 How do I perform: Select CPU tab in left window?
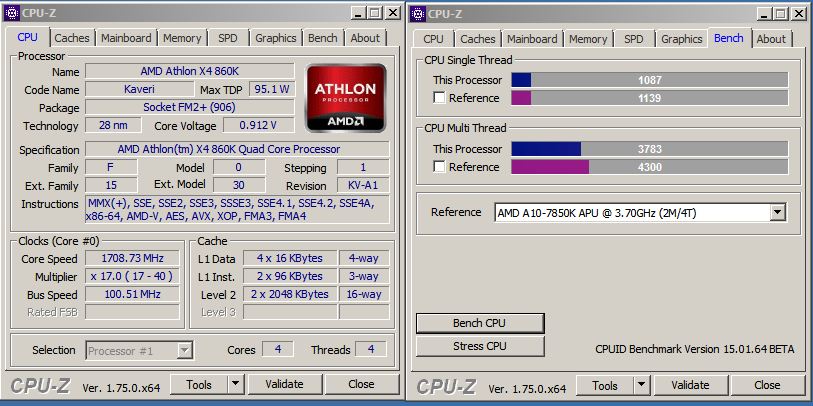click(27, 37)
